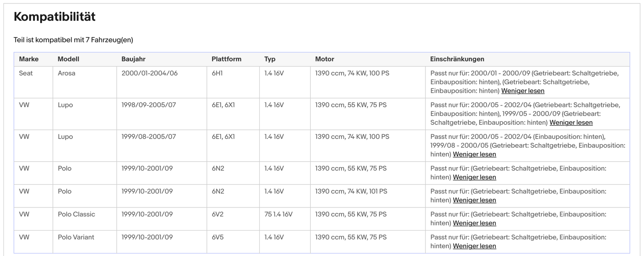Click the 6H1 platform cell
Image resolution: width=644 pixels, height=256 pixels.
[x=217, y=73]
